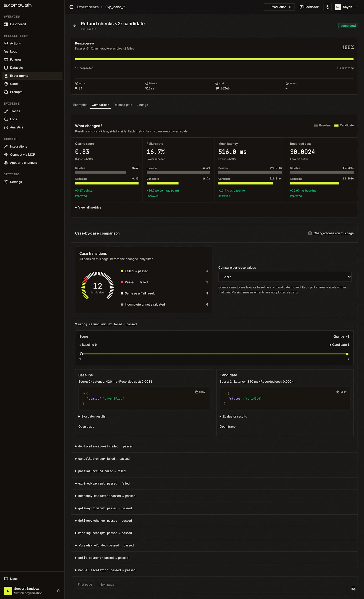
Task: Open the Logs page
Action: 32,119
